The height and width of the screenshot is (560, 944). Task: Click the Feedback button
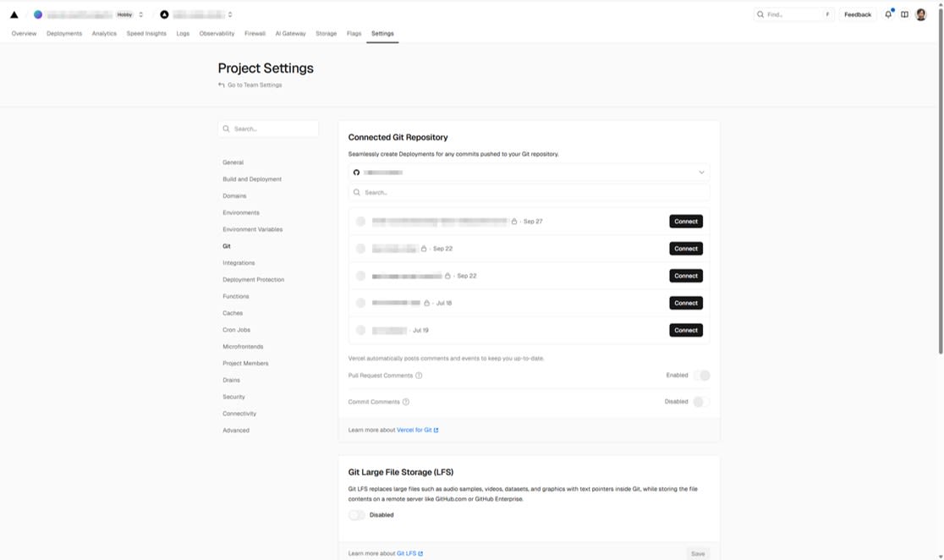[x=858, y=14]
